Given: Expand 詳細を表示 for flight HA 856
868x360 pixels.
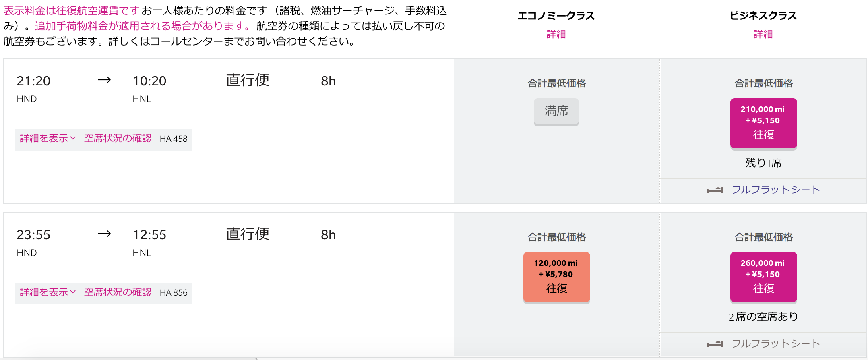Looking at the screenshot, I should pos(48,292).
